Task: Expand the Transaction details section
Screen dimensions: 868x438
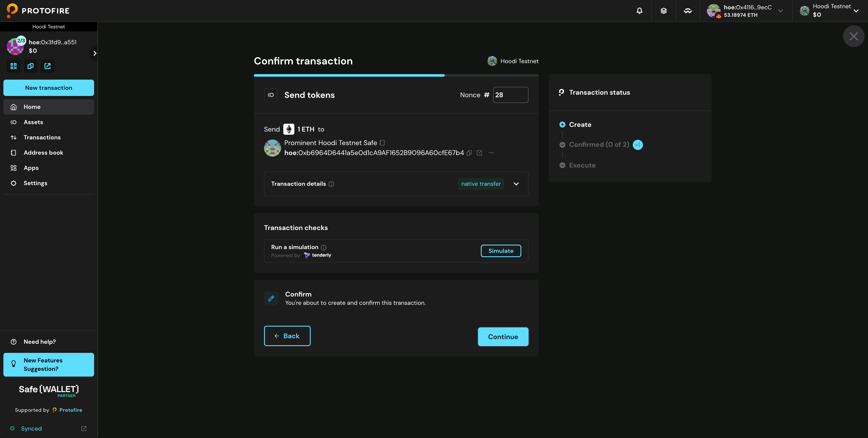Action: pyautogui.click(x=516, y=184)
